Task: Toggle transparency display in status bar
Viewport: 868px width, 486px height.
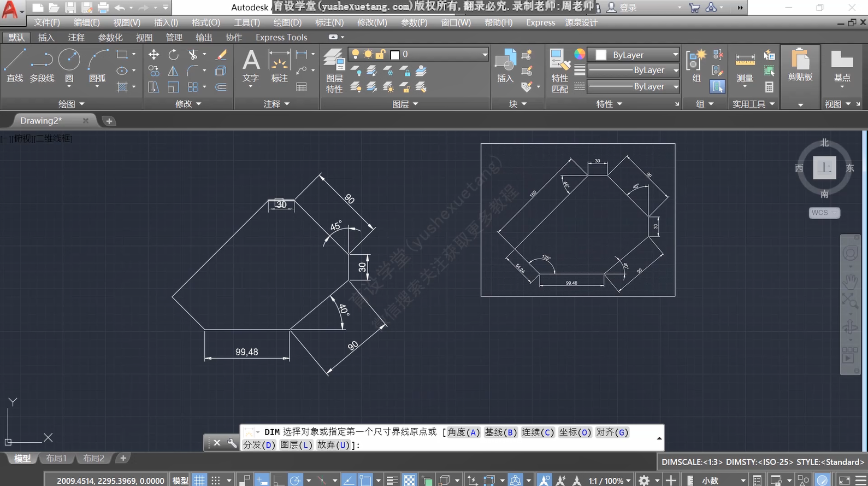Action: [x=409, y=480]
